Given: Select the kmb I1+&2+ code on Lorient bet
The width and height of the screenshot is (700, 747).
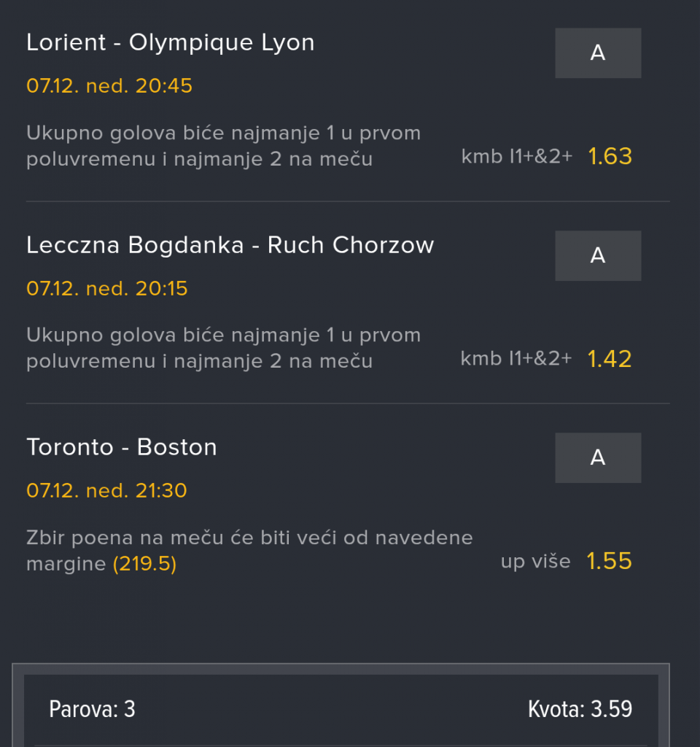Looking at the screenshot, I should [516, 157].
